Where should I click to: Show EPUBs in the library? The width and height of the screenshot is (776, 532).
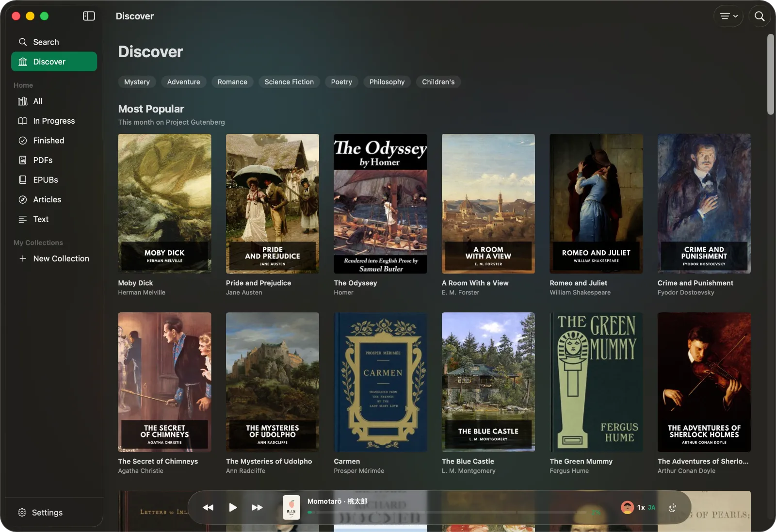pos(54,180)
